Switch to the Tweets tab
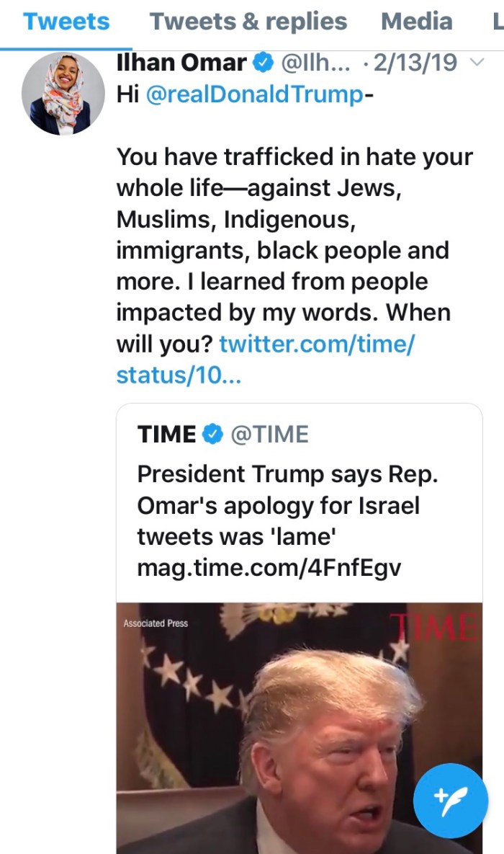504x854 pixels. coord(66,22)
